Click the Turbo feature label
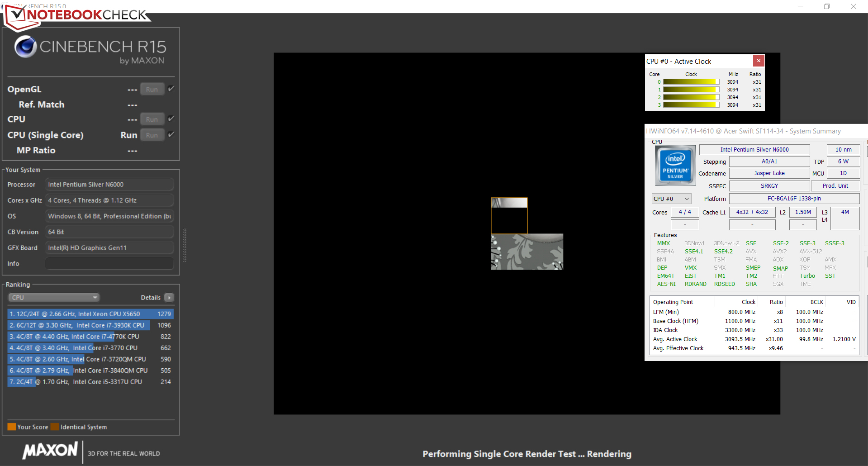The width and height of the screenshot is (868, 466). tap(807, 276)
